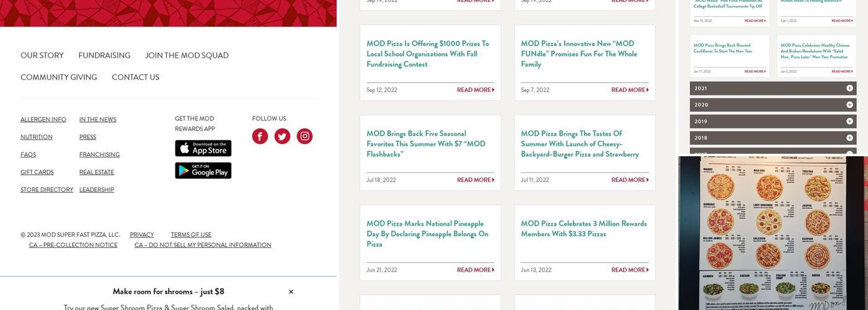This screenshot has width=868, height=310.
Task: Open MOD Pizza's Facebook page
Action: click(x=260, y=136)
